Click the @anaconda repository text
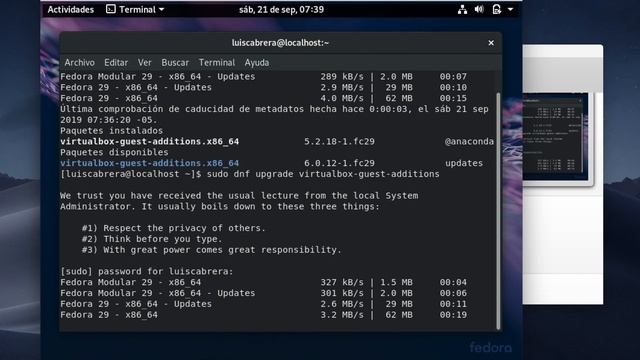The width and height of the screenshot is (640, 360). coord(469,142)
